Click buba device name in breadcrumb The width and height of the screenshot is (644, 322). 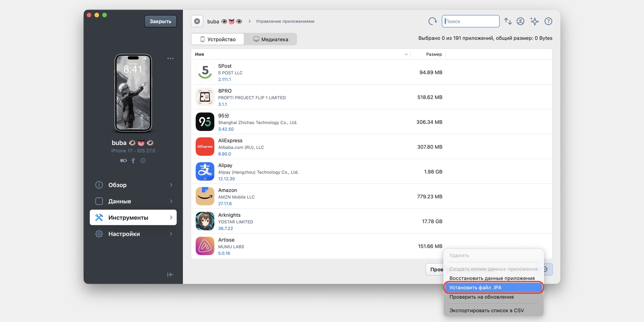pos(225,21)
